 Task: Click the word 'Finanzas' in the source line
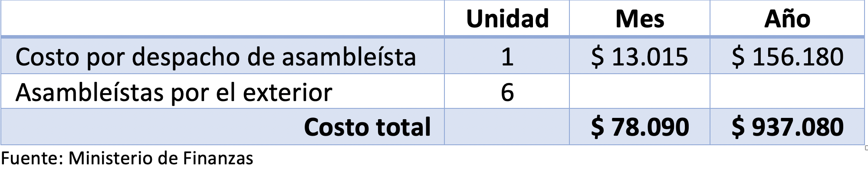(x=218, y=159)
